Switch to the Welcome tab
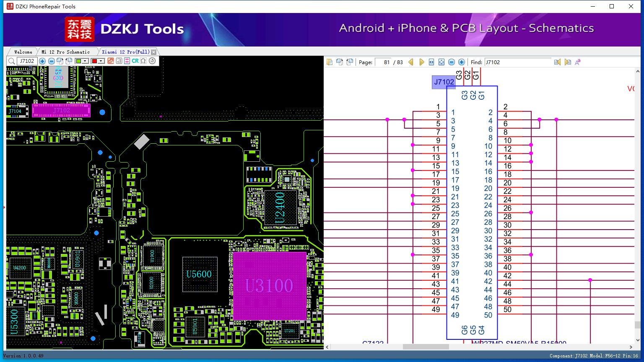 23,52
